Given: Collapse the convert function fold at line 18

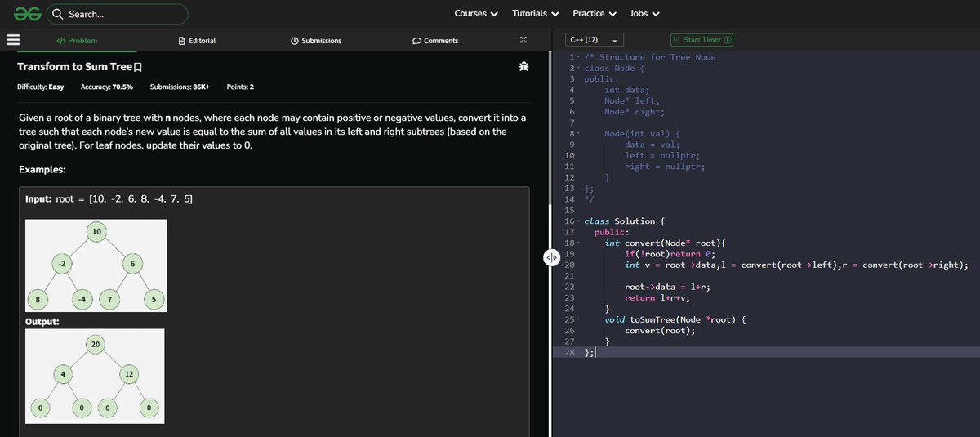Looking at the screenshot, I should [x=579, y=243].
